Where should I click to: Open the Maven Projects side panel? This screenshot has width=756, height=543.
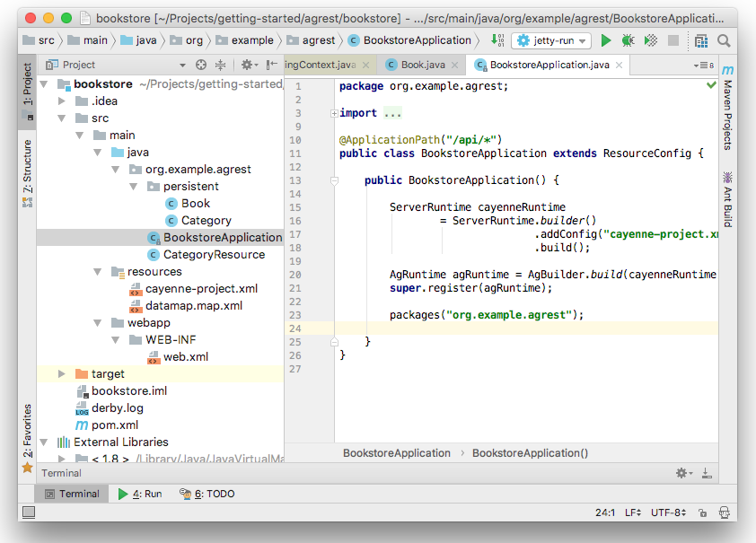[x=727, y=108]
